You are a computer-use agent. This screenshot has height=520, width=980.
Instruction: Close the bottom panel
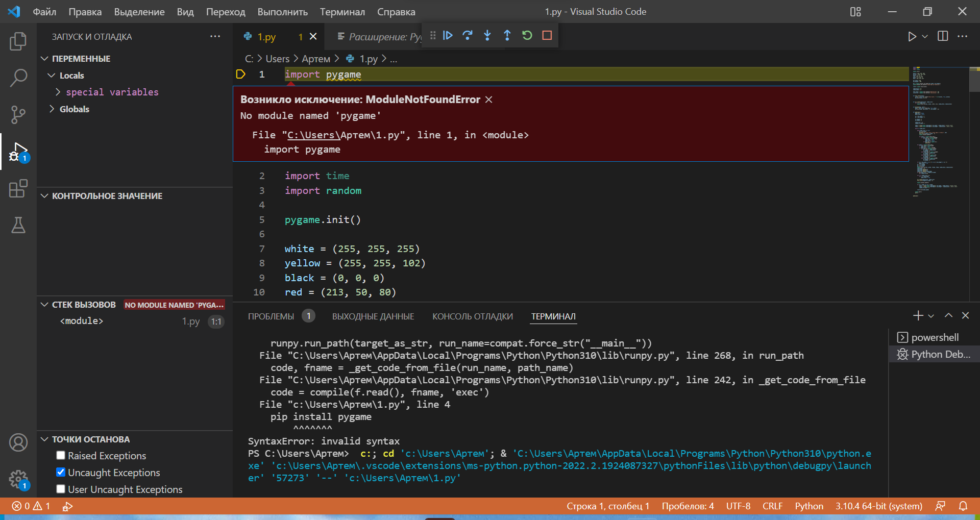pyautogui.click(x=965, y=316)
